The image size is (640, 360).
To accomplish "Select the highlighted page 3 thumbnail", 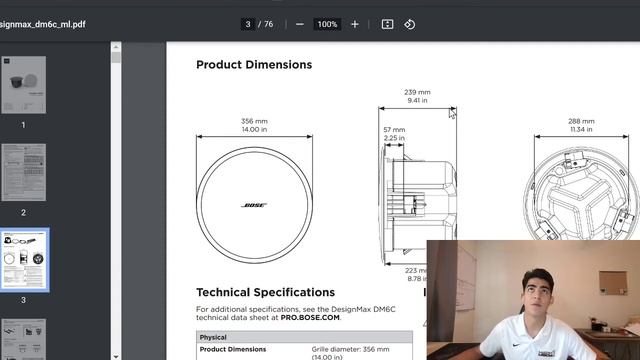I will pos(24,260).
